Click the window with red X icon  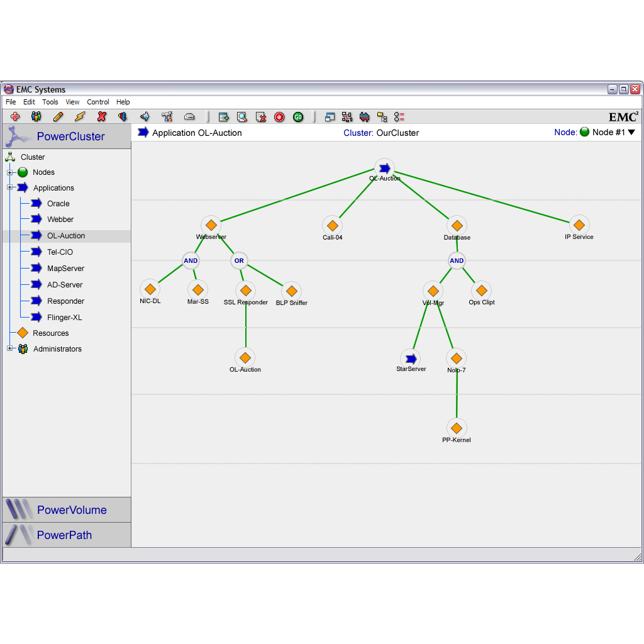click(261, 117)
